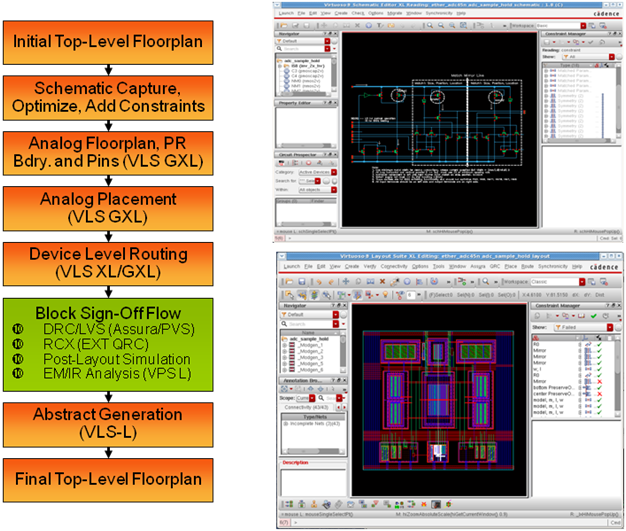This screenshot has width=626, height=531.
Task: Select NM0 (nmos2v) in Schematic Navigator
Action: point(306,81)
